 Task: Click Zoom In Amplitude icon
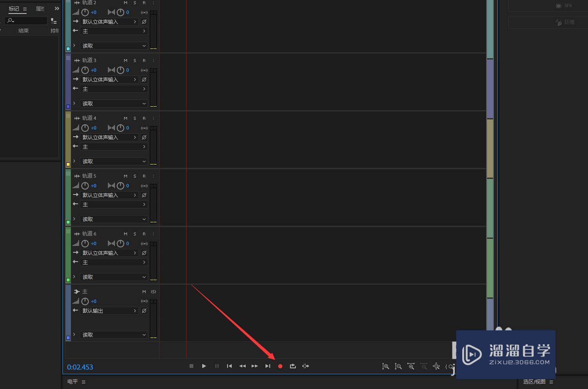coord(385,367)
